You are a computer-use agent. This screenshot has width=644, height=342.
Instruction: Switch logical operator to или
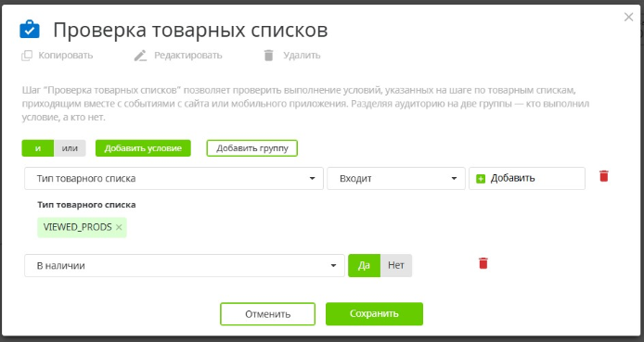point(70,148)
